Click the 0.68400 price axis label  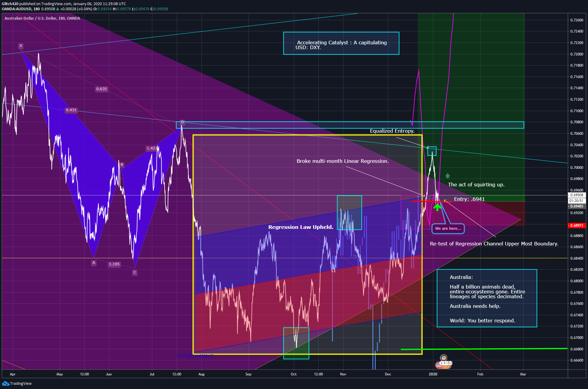click(x=577, y=258)
